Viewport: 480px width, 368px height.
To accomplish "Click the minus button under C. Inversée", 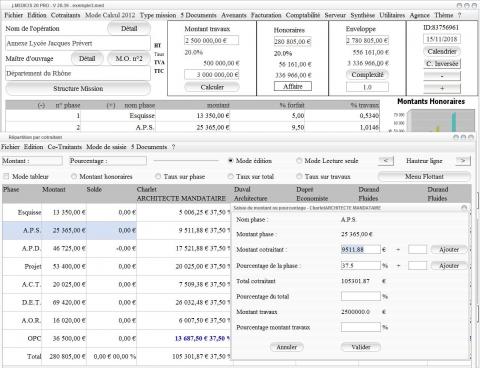I will tap(442, 76).
